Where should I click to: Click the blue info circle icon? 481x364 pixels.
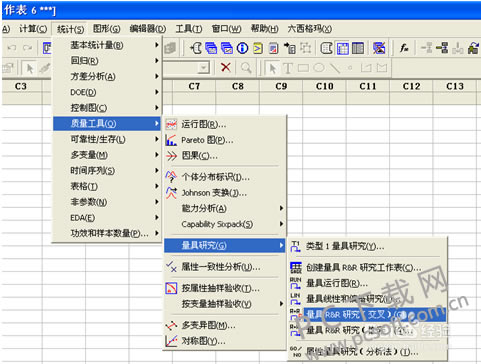pos(242,48)
